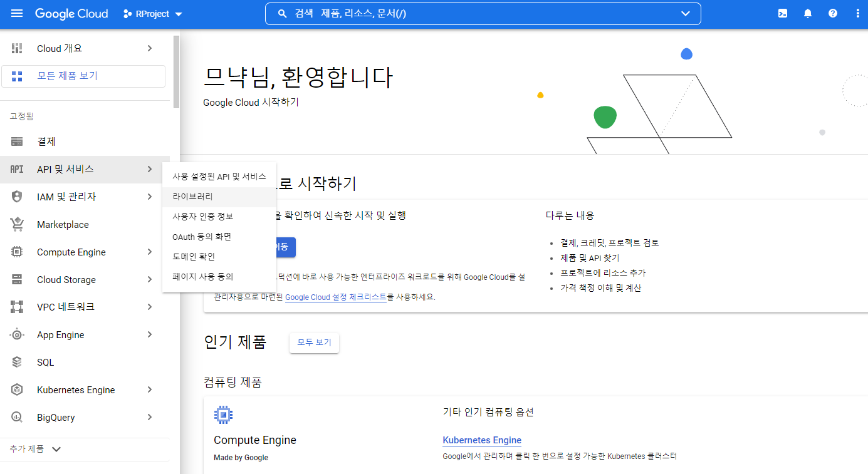Open the notifications bell
868x474 pixels.
coord(808,14)
